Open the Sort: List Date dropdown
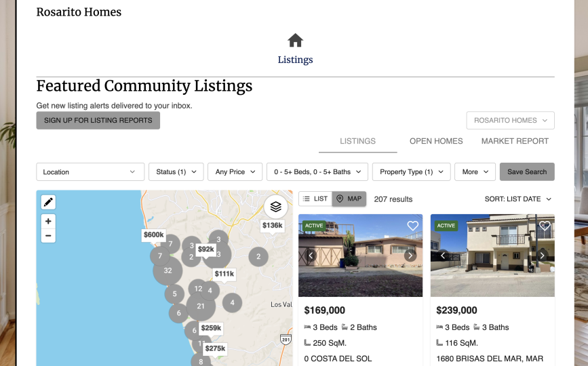 (x=518, y=199)
